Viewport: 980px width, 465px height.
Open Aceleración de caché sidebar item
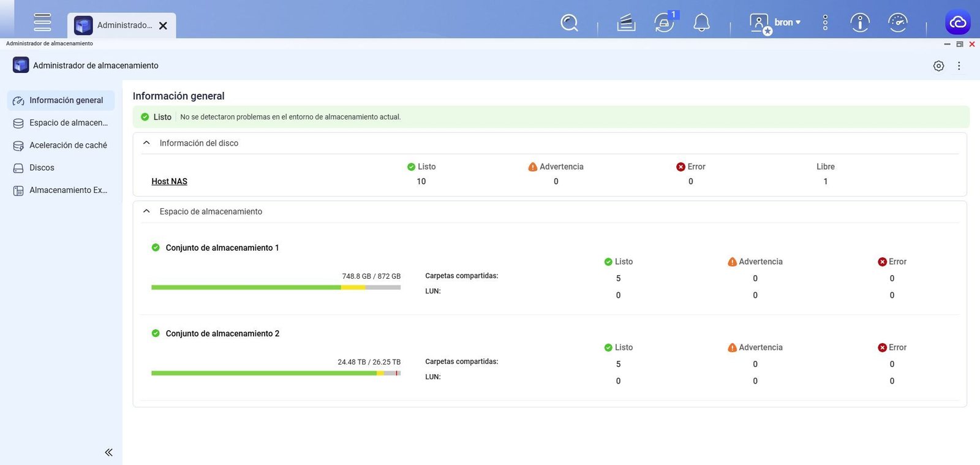[61, 145]
